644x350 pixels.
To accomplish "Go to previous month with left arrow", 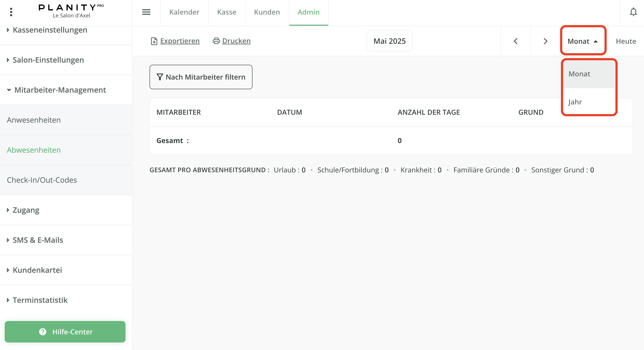I will tap(516, 41).
